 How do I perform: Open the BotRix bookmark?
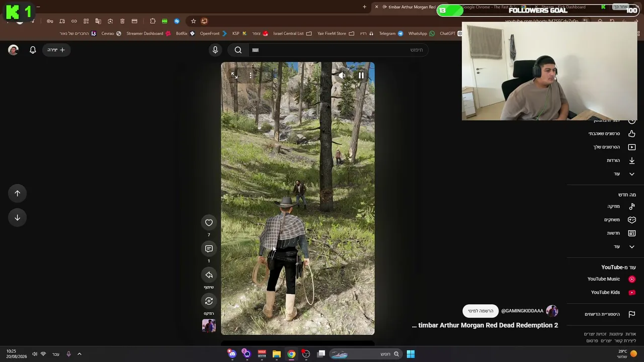click(x=185, y=34)
